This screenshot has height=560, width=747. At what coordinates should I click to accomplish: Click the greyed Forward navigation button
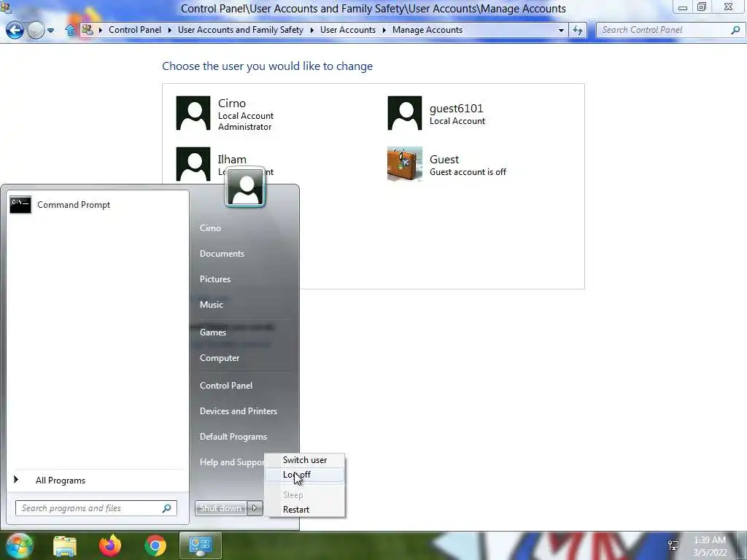[x=36, y=31]
